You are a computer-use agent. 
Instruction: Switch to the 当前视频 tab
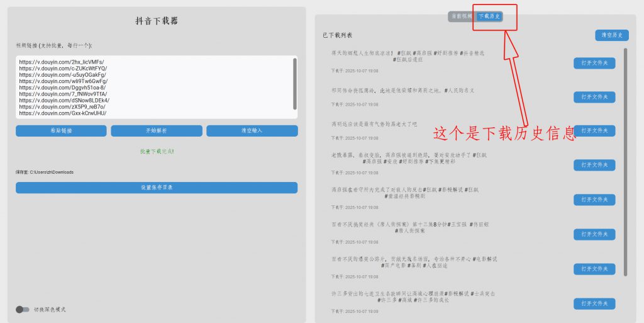(462, 16)
